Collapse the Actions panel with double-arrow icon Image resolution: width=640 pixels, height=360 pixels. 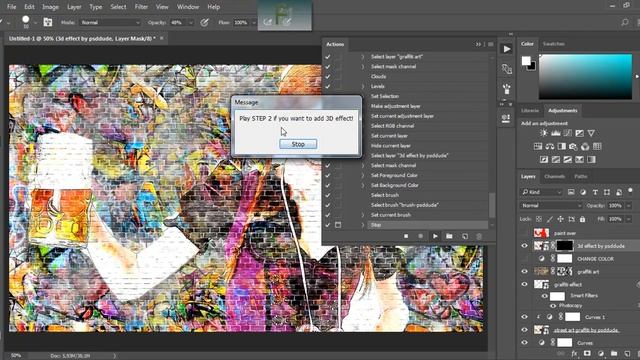478,44
